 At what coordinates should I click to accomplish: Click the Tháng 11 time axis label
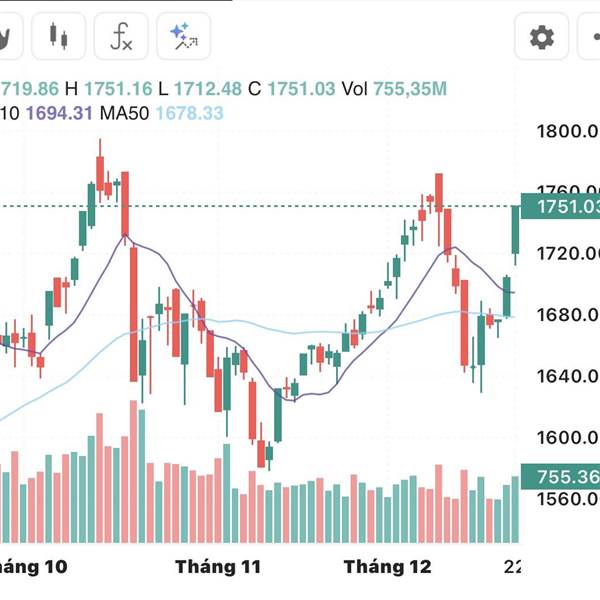click(218, 567)
